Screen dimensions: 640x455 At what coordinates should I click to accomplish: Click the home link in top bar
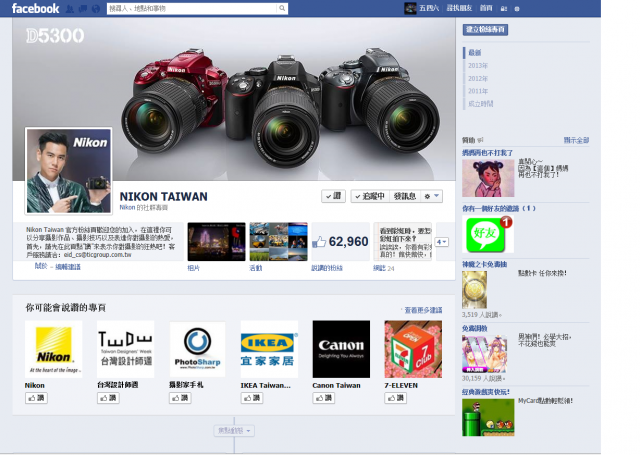click(x=486, y=8)
